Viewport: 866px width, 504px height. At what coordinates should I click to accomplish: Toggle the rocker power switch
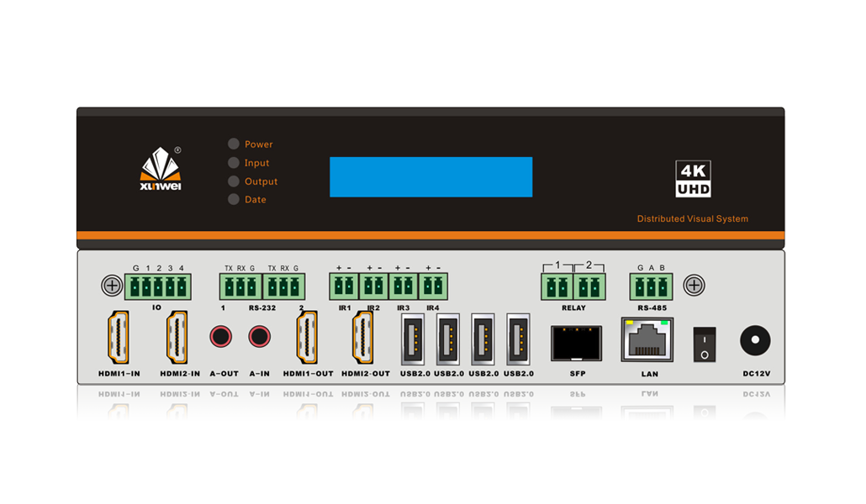click(704, 344)
